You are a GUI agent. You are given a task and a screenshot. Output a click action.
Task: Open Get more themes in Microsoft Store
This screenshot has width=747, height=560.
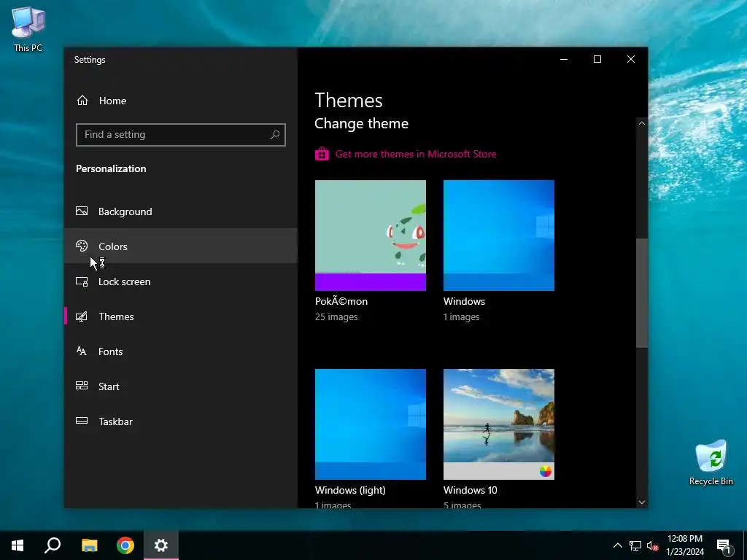(415, 154)
